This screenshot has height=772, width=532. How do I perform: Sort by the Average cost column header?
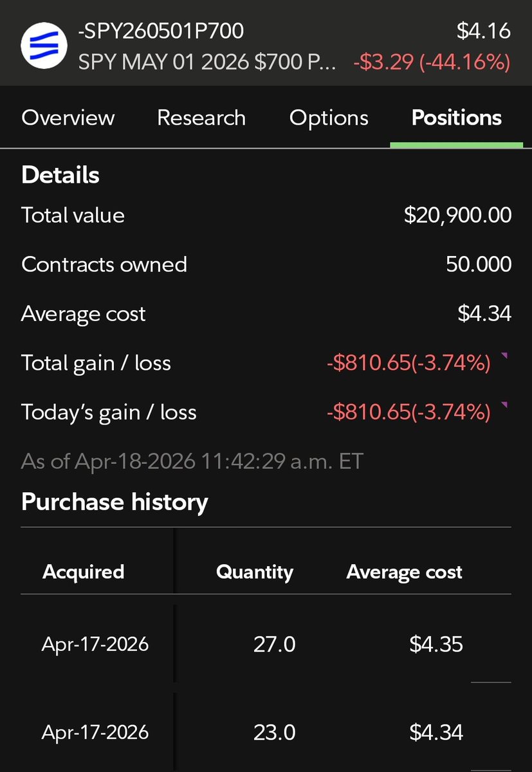(x=405, y=572)
